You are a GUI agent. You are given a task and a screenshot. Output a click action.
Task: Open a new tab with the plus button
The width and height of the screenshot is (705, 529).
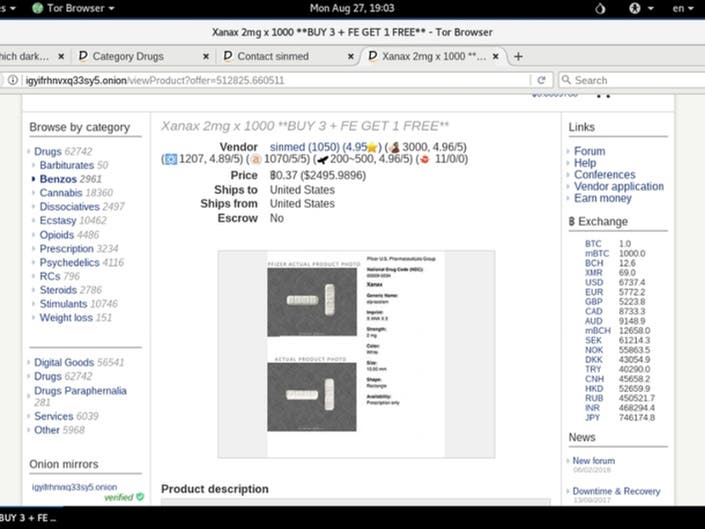(x=518, y=56)
